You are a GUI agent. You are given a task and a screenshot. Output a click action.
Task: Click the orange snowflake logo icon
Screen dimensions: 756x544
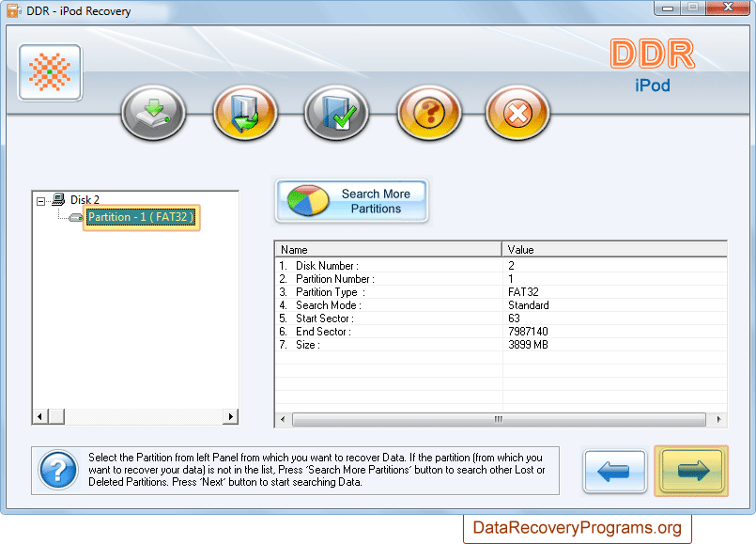pos(50,72)
